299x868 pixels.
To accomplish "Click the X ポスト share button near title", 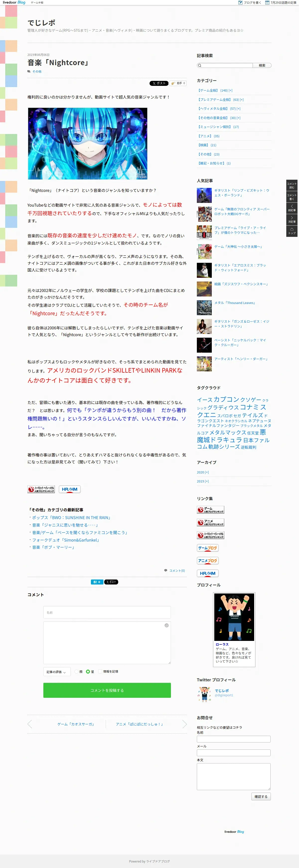I will tap(159, 83).
